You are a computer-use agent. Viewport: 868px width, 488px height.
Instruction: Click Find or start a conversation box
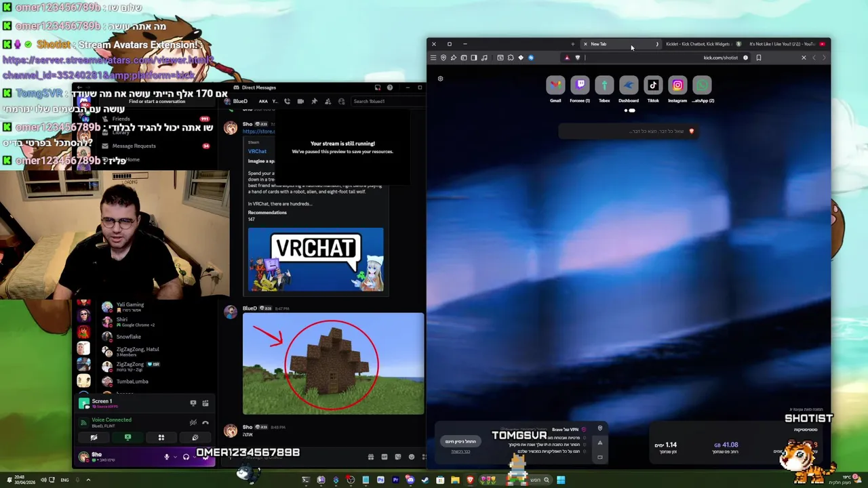tap(157, 101)
